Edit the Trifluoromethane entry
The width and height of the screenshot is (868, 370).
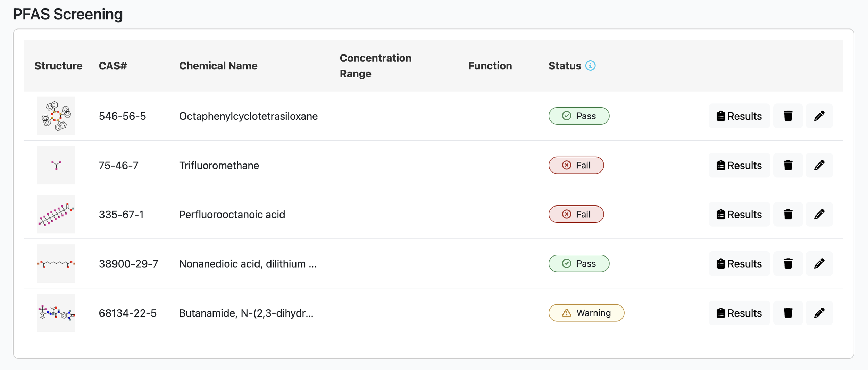819,165
